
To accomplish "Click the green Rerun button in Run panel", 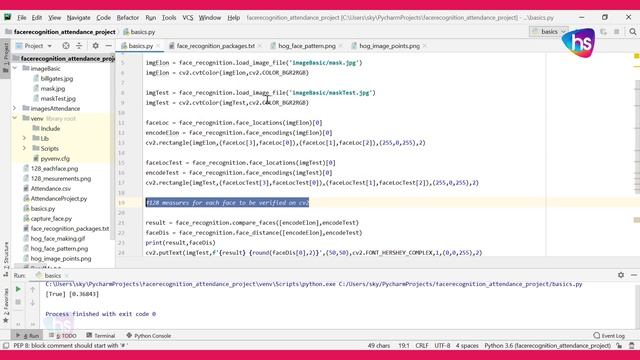I will [18, 289].
